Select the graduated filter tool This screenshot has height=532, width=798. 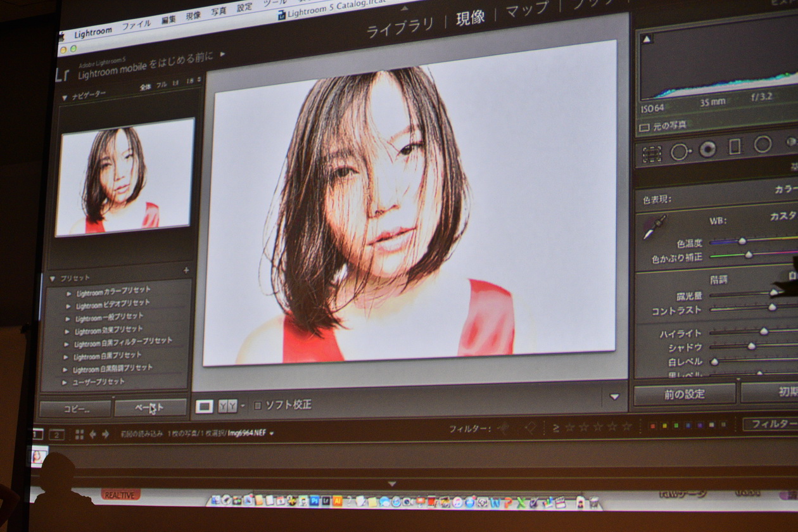point(735,146)
